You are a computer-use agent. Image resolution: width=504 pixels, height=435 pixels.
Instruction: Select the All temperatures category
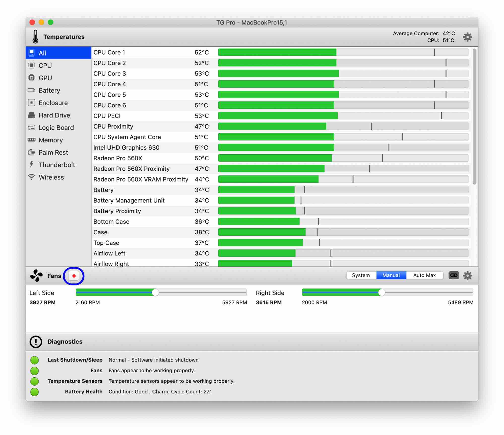(x=42, y=53)
